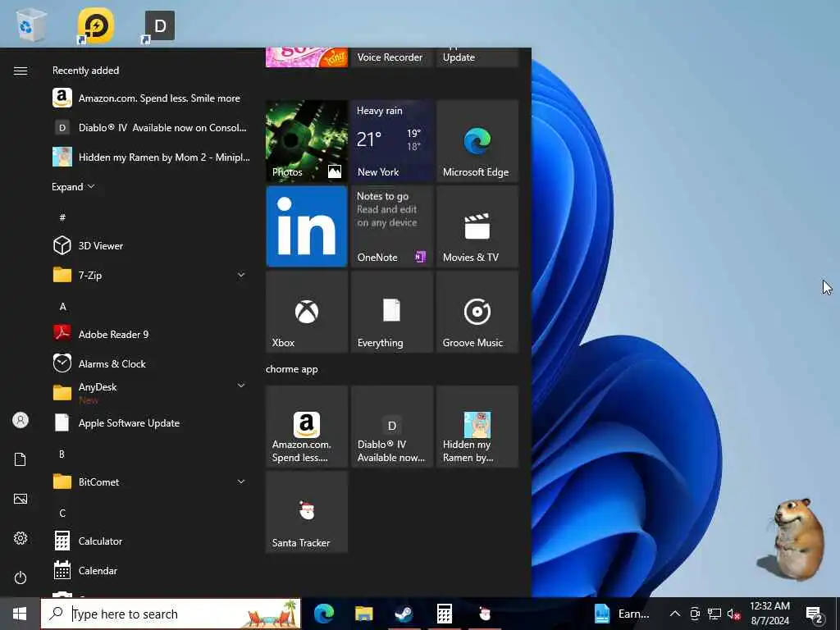Click the Power button icon

[21, 577]
